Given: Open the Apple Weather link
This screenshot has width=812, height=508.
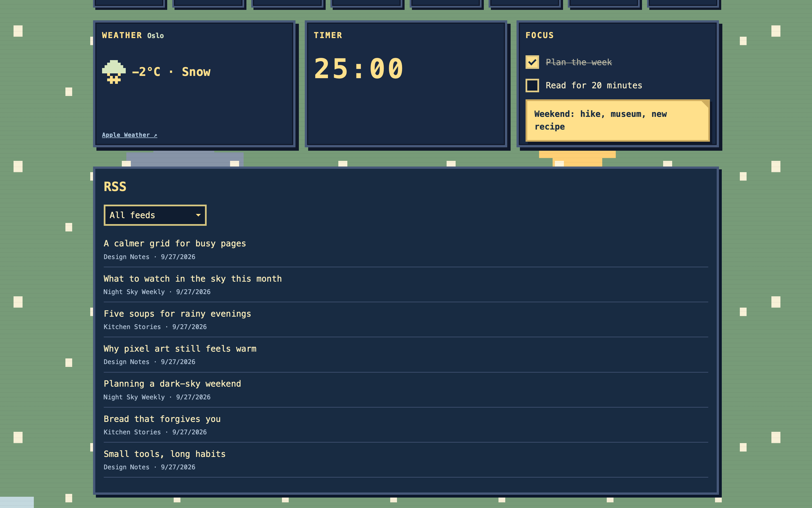Looking at the screenshot, I should 129,135.
